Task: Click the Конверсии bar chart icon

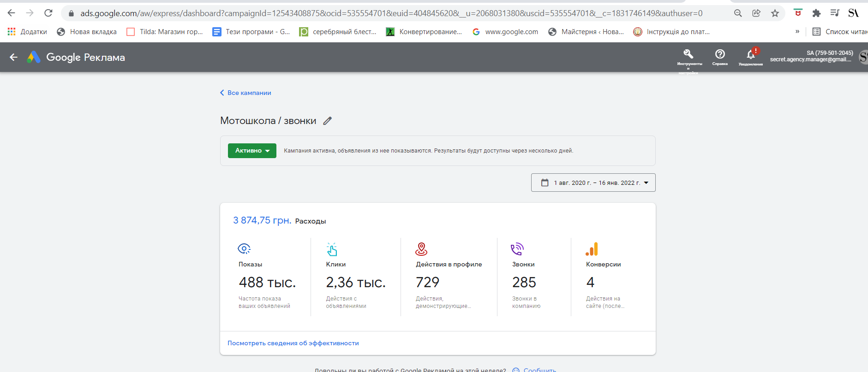Action: [x=592, y=249]
